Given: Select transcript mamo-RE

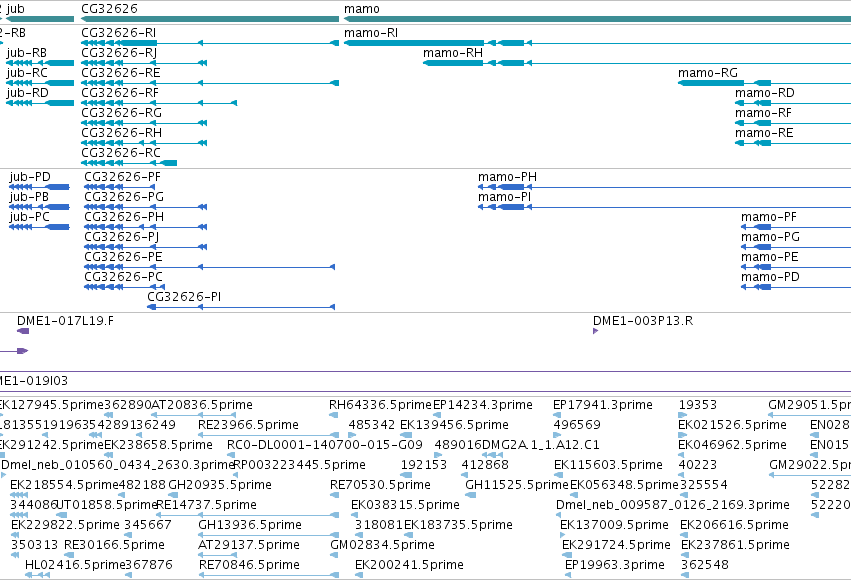Looking at the screenshot, I should (764, 133).
